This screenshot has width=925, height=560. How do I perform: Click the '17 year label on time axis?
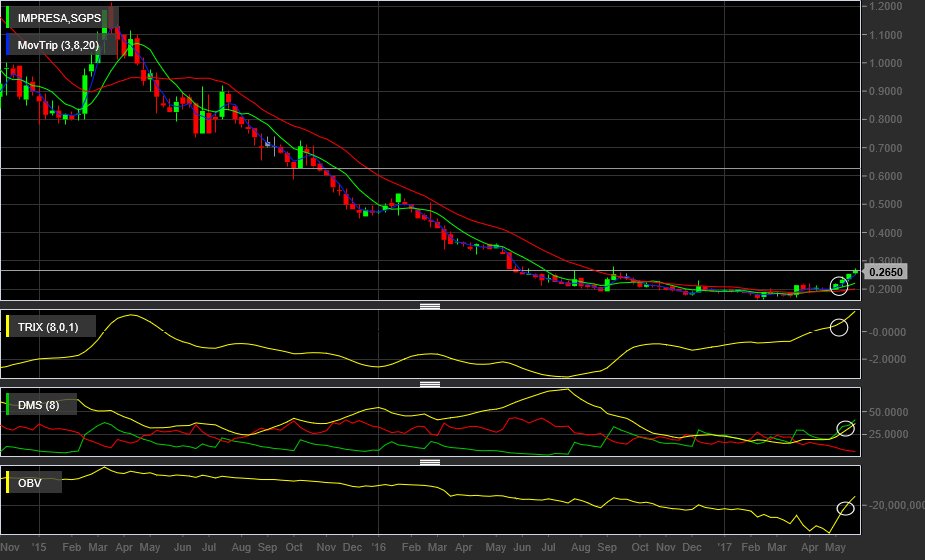pyautogui.click(x=726, y=548)
